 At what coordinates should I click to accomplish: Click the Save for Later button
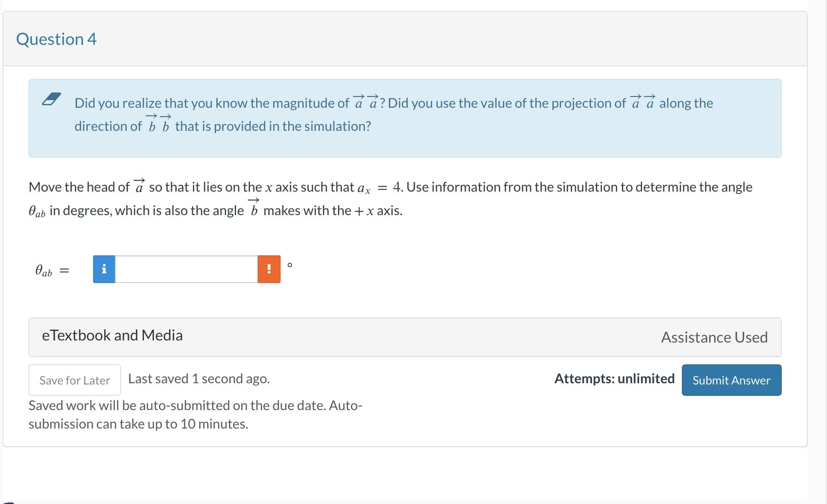pos(75,380)
